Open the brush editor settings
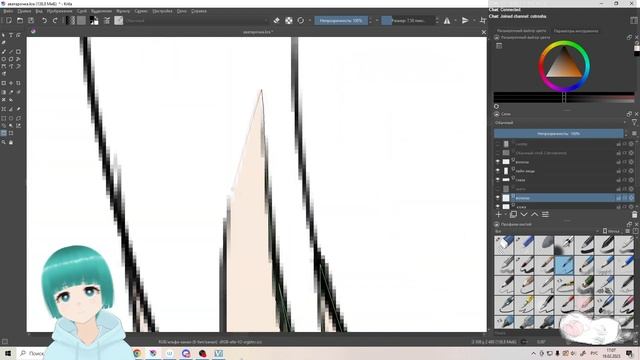 107,20
